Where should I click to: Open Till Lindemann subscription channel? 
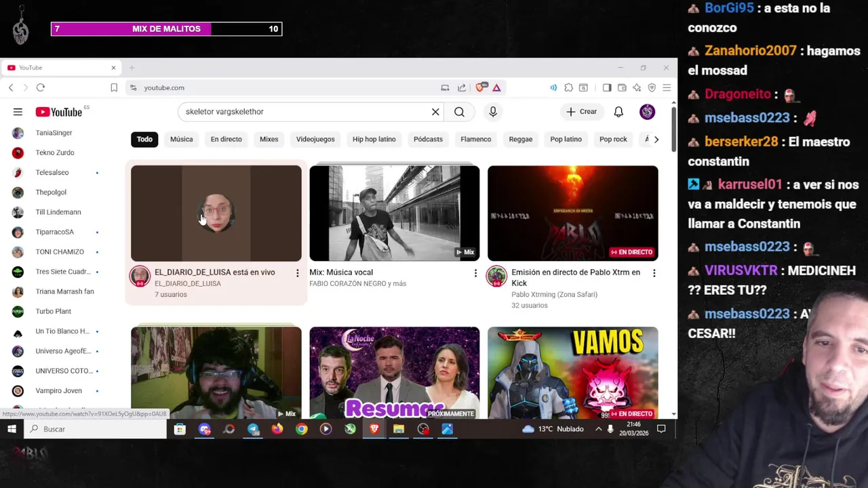tap(58, 212)
